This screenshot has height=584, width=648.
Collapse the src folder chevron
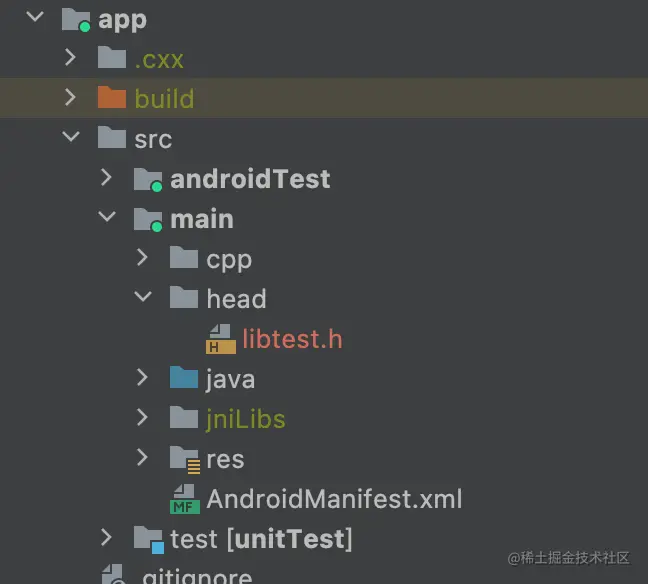point(71,137)
